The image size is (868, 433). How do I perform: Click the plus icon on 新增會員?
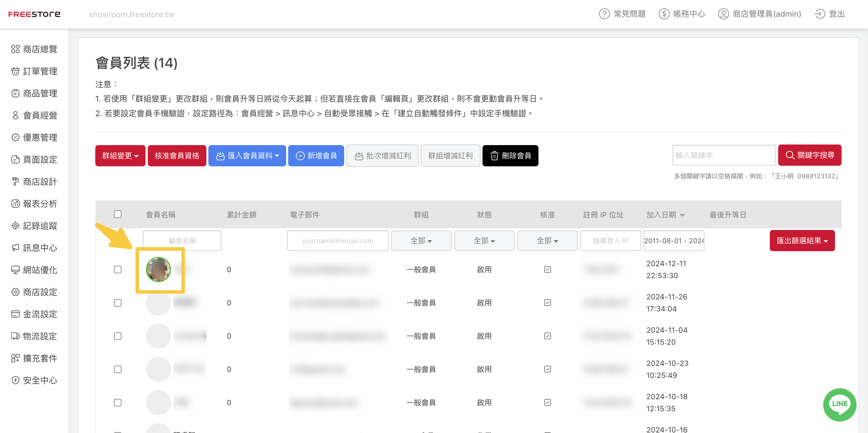coord(300,156)
